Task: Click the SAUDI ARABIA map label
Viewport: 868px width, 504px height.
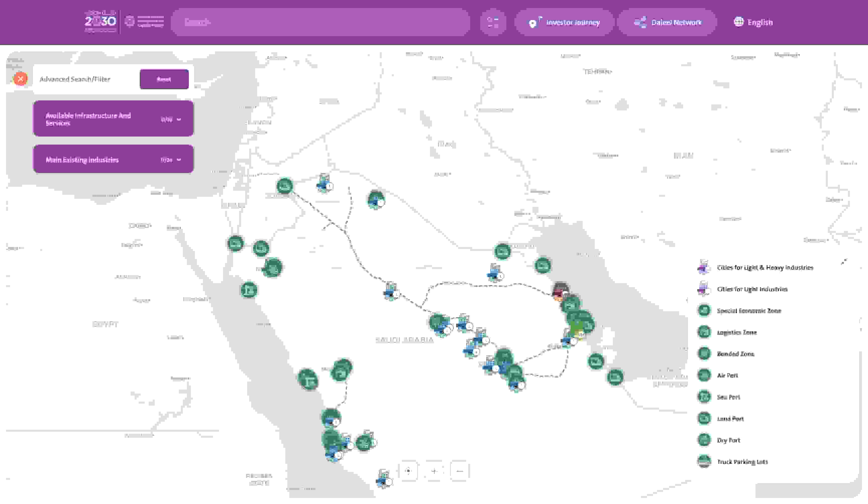Action: (404, 340)
